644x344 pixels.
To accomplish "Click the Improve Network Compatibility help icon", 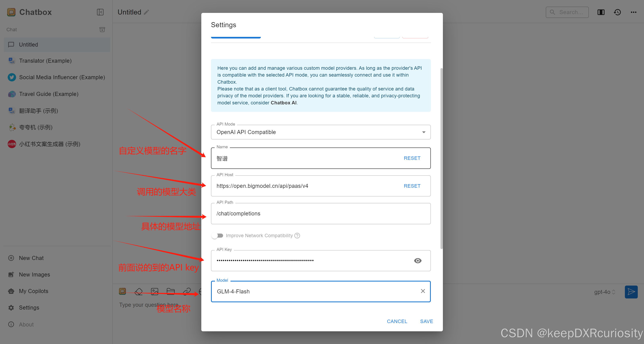I will (x=297, y=235).
